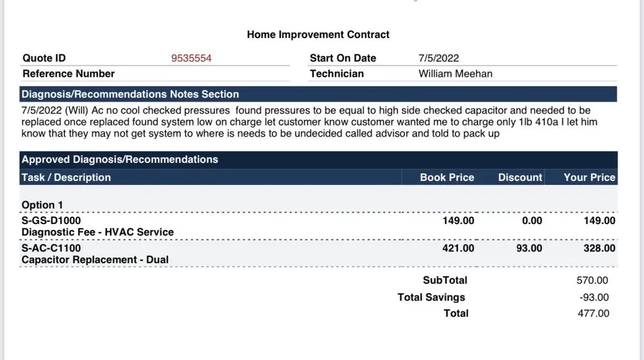Select the Option 1 group row
Viewport: 644px width, 360px height.
(x=43, y=205)
